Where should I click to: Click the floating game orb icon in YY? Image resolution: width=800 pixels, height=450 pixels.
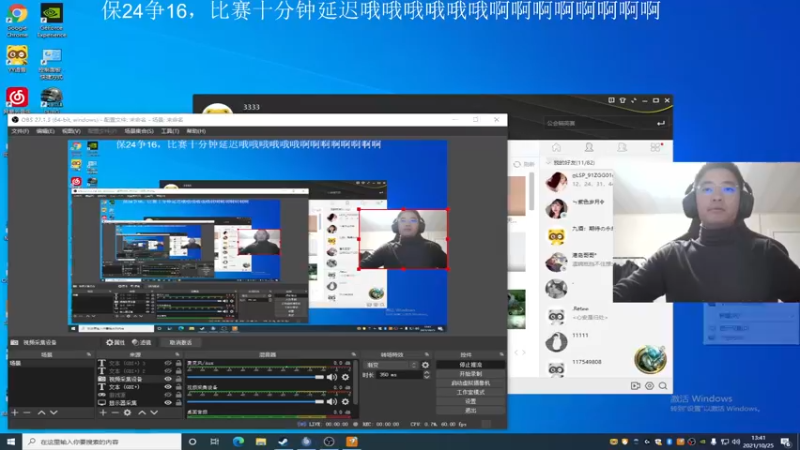650,359
